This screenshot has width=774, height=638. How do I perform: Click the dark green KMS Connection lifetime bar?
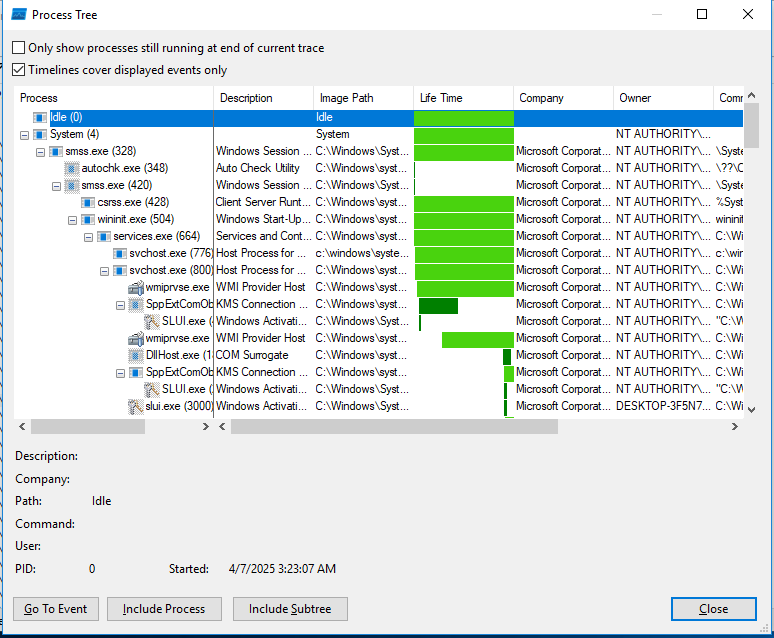(x=438, y=306)
